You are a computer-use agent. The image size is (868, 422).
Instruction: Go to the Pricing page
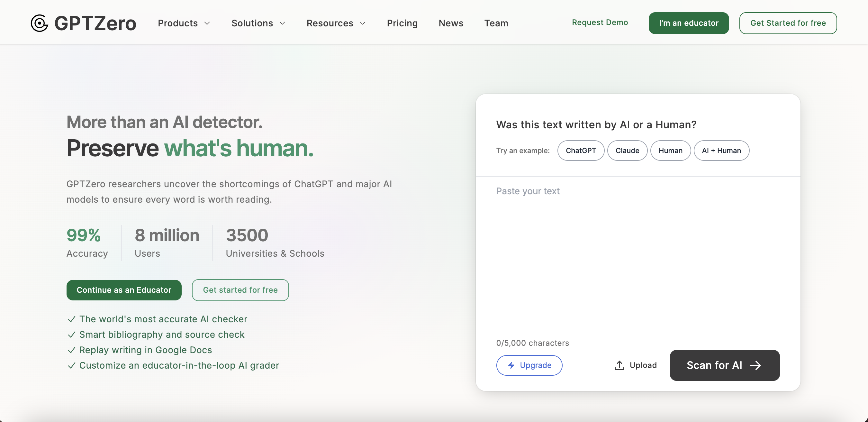tap(402, 23)
